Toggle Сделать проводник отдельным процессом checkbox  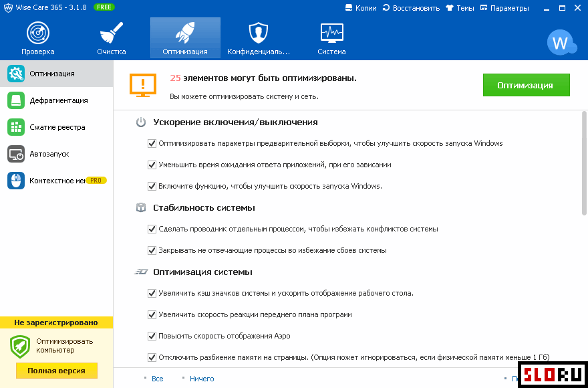(x=152, y=229)
